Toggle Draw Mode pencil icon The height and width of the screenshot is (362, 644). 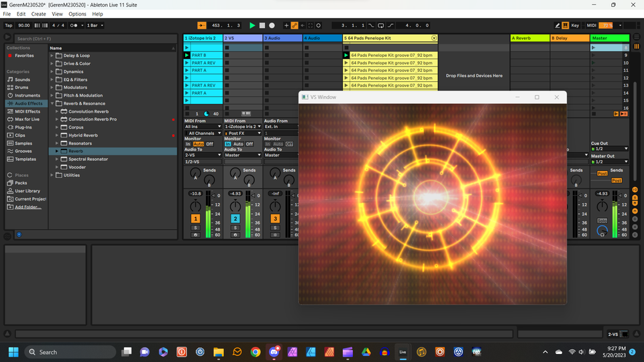[x=557, y=25]
